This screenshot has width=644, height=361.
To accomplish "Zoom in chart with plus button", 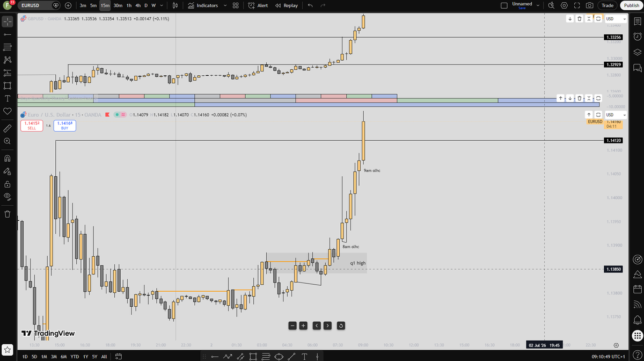I will click(x=303, y=326).
